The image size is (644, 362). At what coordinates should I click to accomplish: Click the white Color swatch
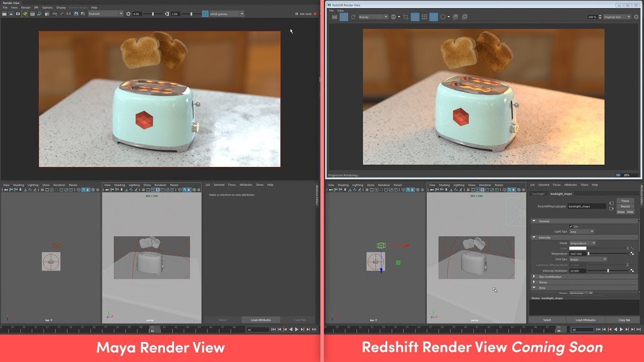pyautogui.click(x=578, y=248)
